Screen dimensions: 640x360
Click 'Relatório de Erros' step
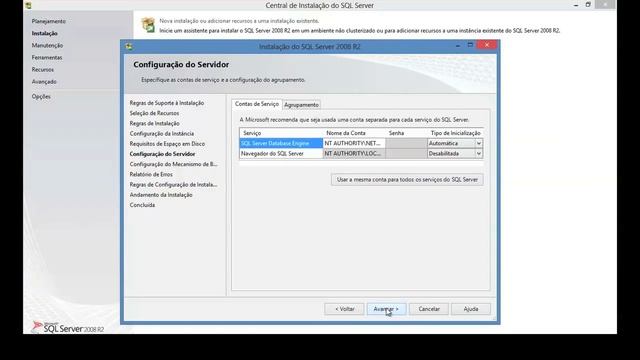[151, 174]
